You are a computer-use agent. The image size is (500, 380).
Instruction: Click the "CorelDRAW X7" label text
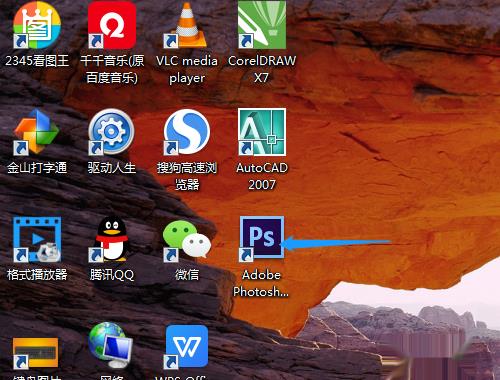point(262,69)
